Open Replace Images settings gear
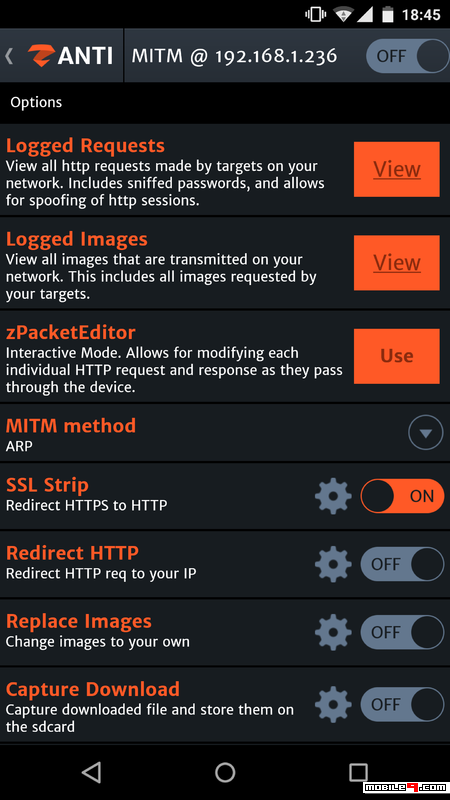The width and height of the screenshot is (450, 800). coord(333,632)
